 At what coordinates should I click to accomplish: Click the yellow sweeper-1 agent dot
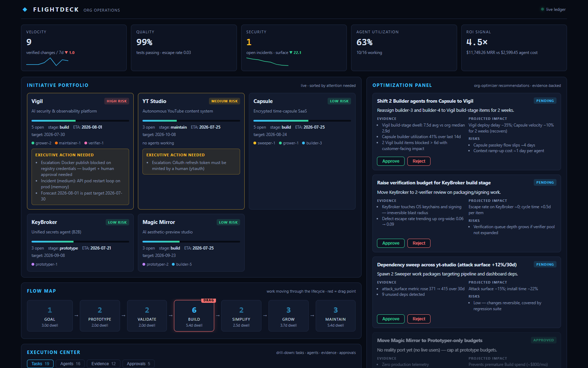[x=255, y=143]
